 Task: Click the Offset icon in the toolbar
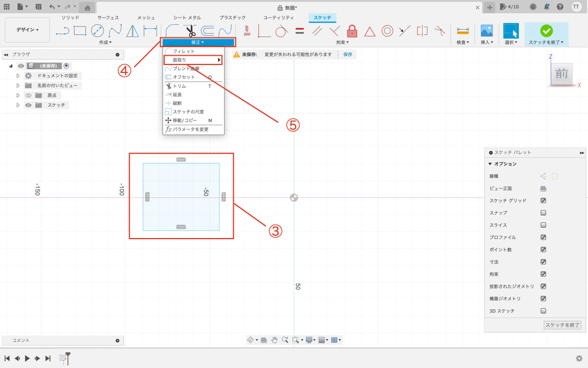click(x=207, y=31)
